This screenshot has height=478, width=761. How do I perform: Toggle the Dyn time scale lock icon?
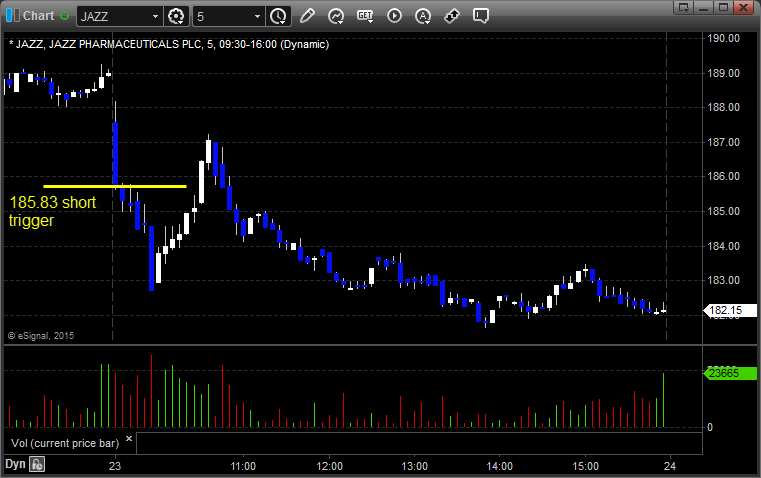click(x=37, y=464)
